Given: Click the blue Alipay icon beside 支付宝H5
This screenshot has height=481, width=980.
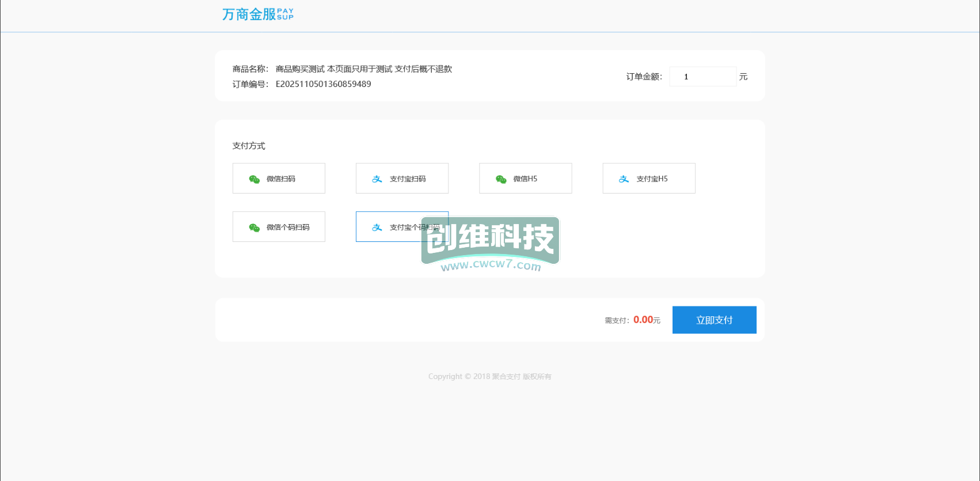Looking at the screenshot, I should (x=624, y=179).
